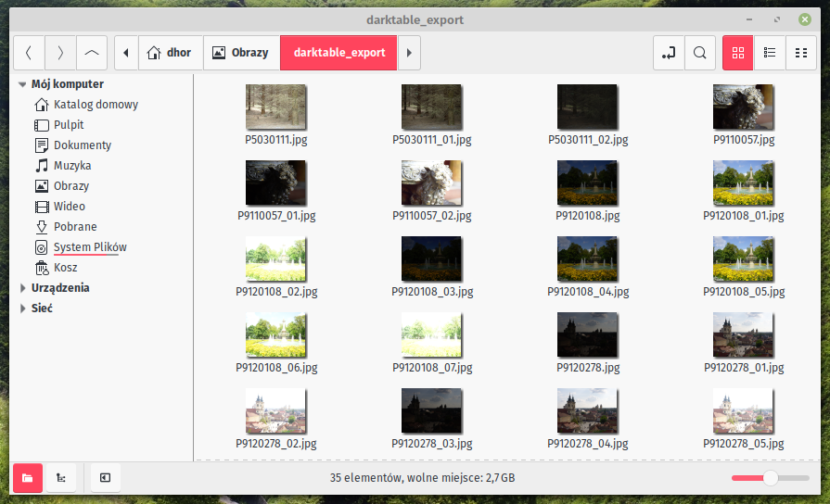Go up to the parent folder
This screenshot has width=830, height=504.
92,53
